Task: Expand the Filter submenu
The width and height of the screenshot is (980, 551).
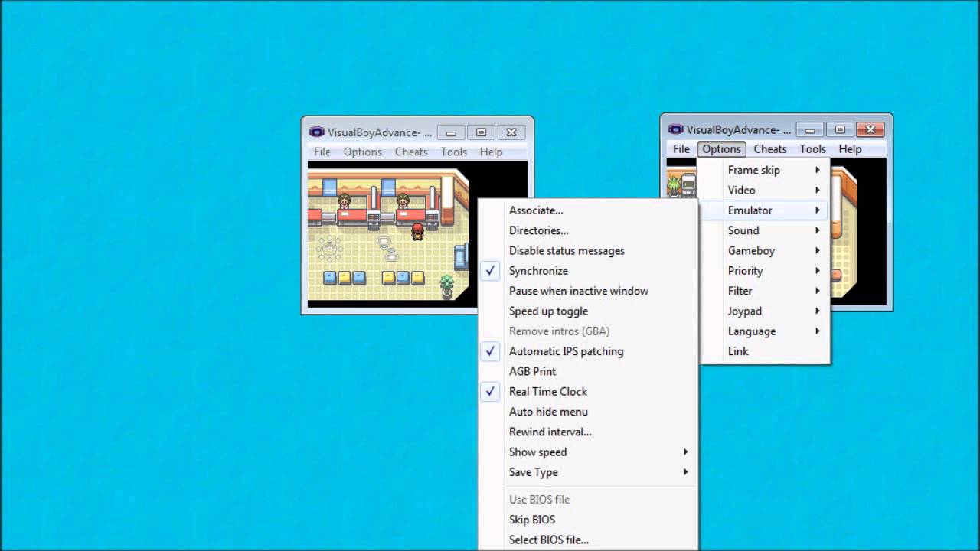Action: pyautogui.click(x=764, y=291)
